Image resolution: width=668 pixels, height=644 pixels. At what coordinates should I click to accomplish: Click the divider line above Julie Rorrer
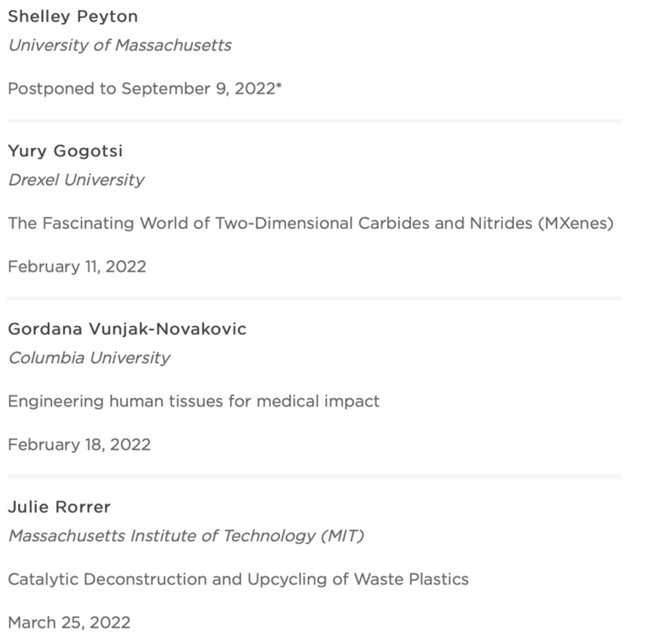click(314, 476)
